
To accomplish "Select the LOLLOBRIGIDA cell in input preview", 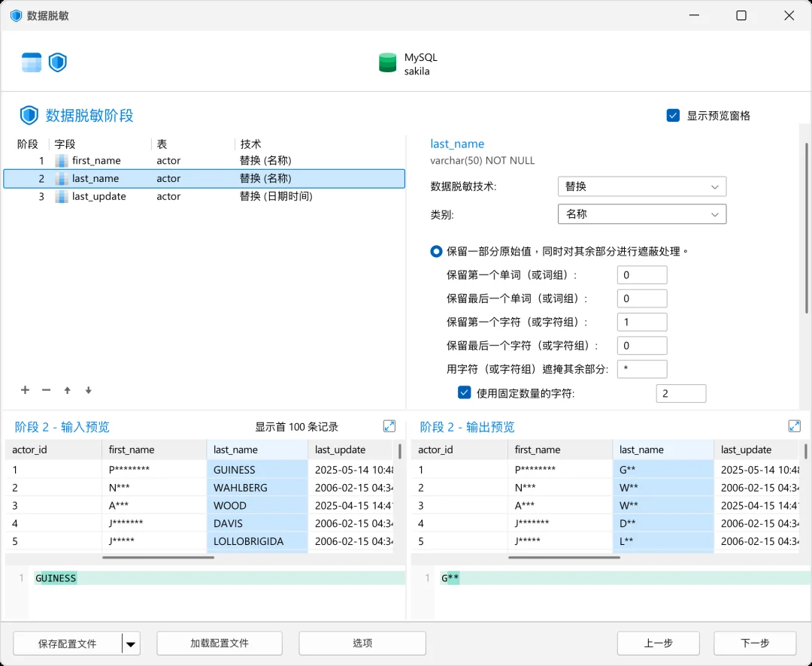I will 257,541.
